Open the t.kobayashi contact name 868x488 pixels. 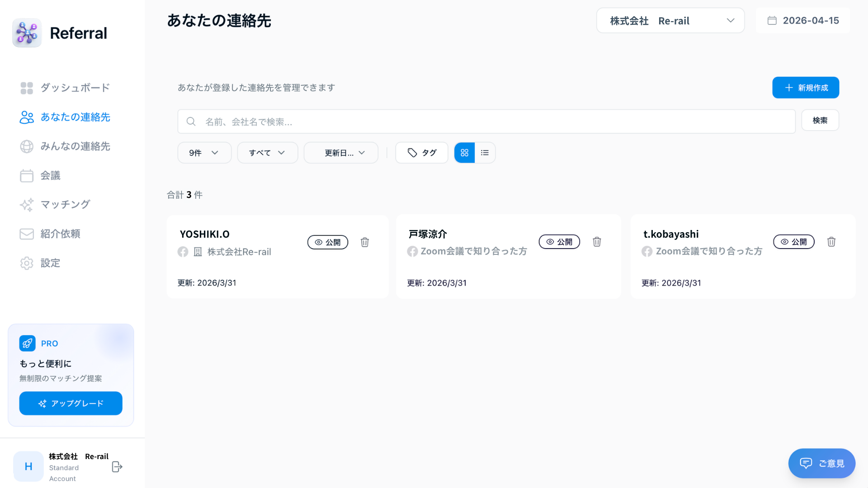click(671, 234)
